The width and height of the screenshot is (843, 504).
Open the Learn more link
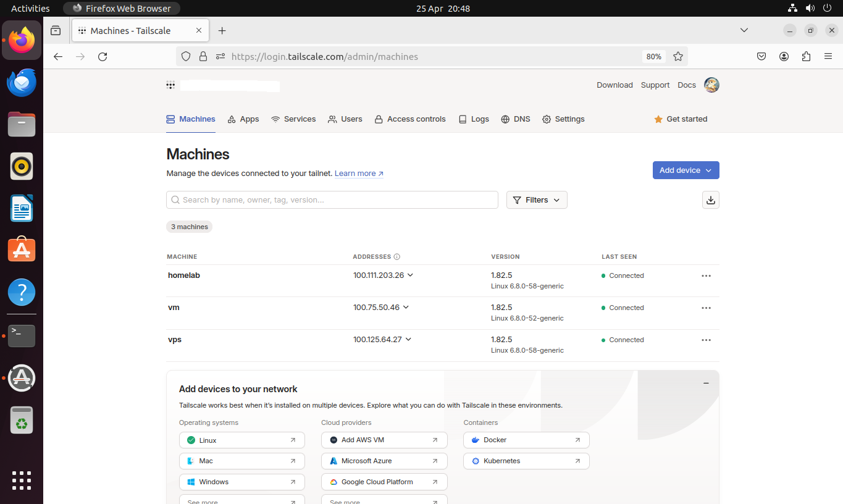point(358,174)
